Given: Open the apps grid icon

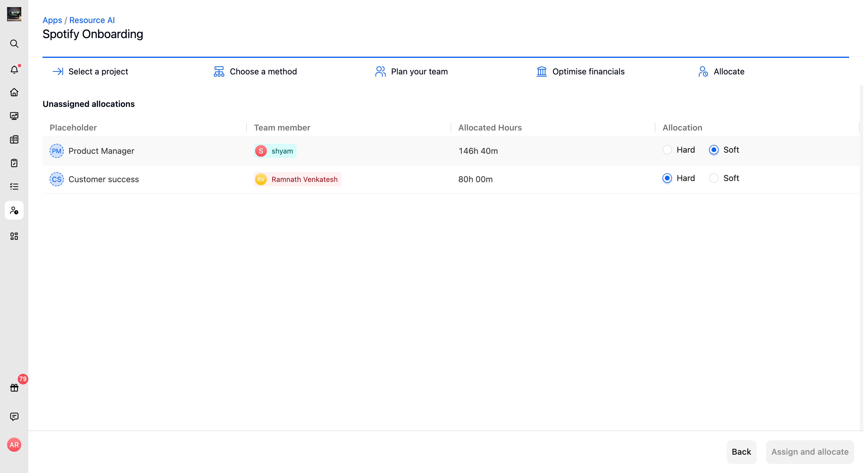Looking at the screenshot, I should (x=14, y=236).
